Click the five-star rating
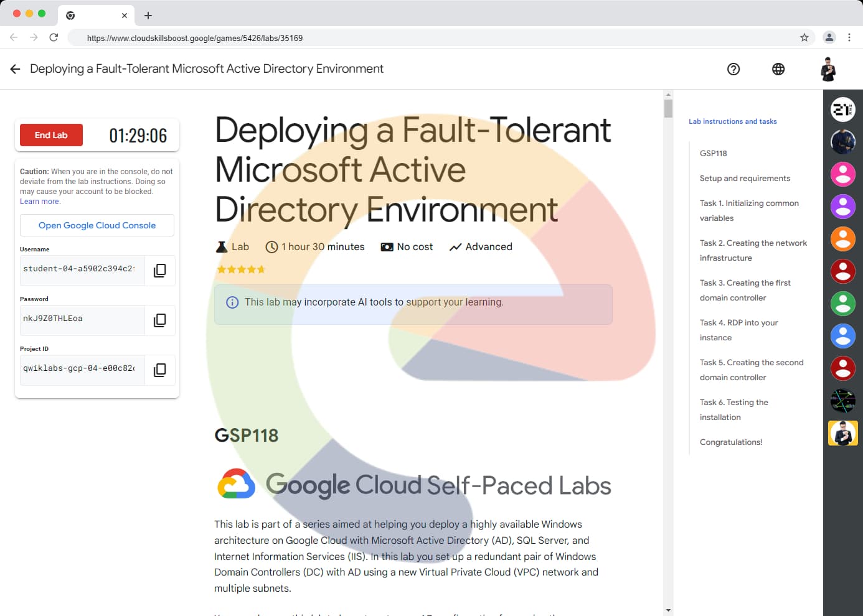 tap(241, 269)
